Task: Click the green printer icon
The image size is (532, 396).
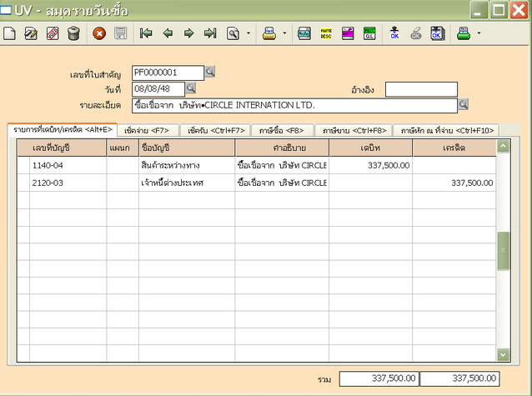Action: coord(463,34)
